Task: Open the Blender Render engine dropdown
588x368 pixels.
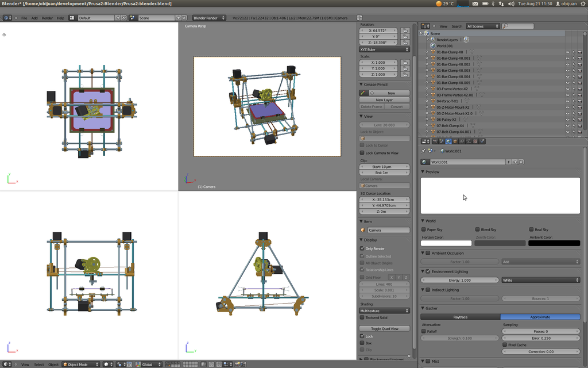Action: pyautogui.click(x=209, y=18)
